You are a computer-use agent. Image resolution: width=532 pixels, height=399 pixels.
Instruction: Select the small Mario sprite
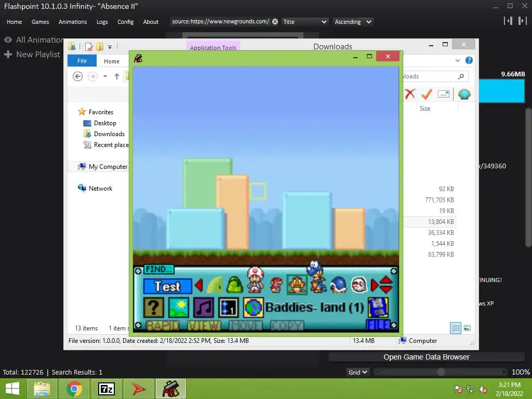pyautogui.click(x=276, y=285)
